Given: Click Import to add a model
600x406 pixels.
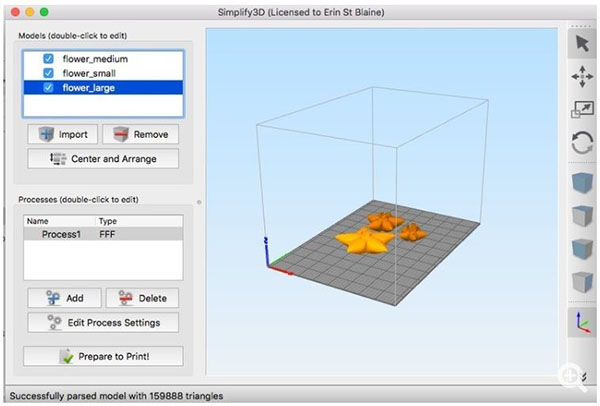Looking at the screenshot, I should [63, 134].
